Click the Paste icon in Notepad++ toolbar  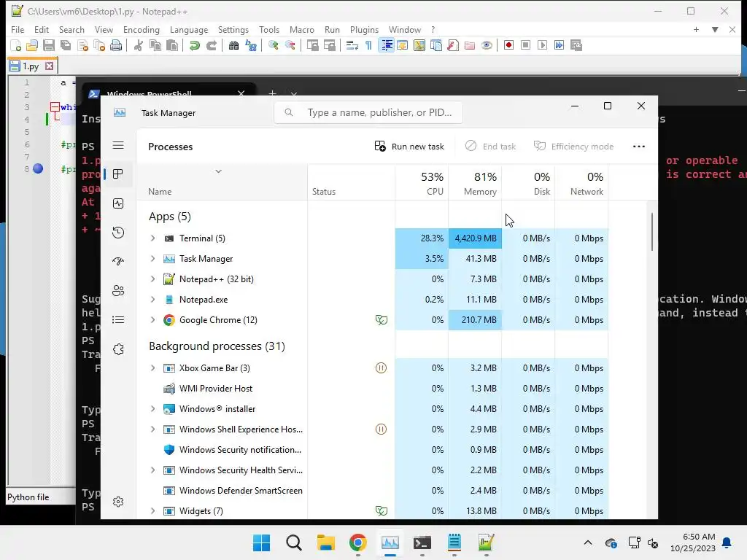(172, 45)
